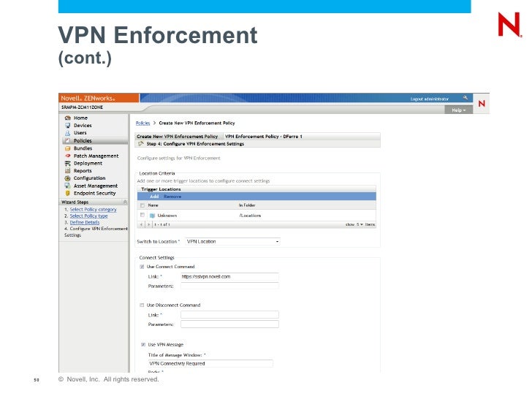Go to next page of trigger locations

click(x=148, y=224)
